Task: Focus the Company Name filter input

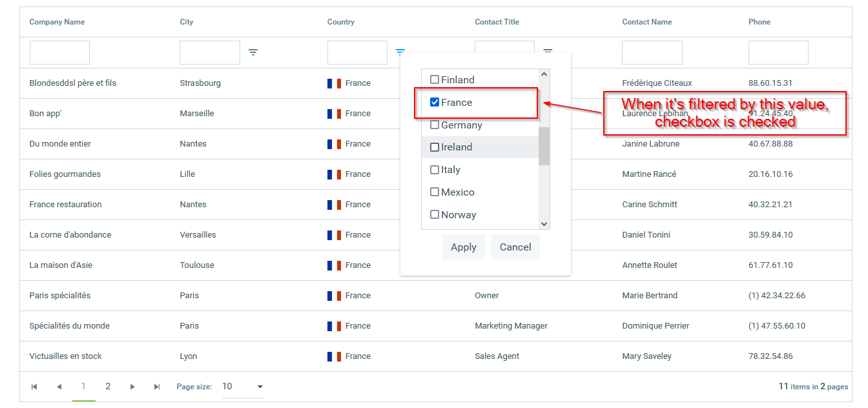Action: point(59,53)
